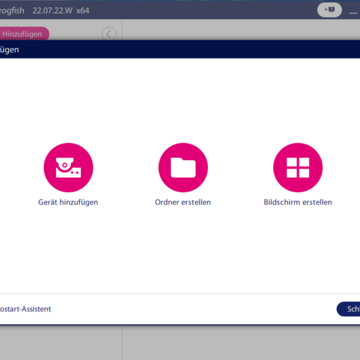Click the gray main area below the dialog

coord(241,344)
